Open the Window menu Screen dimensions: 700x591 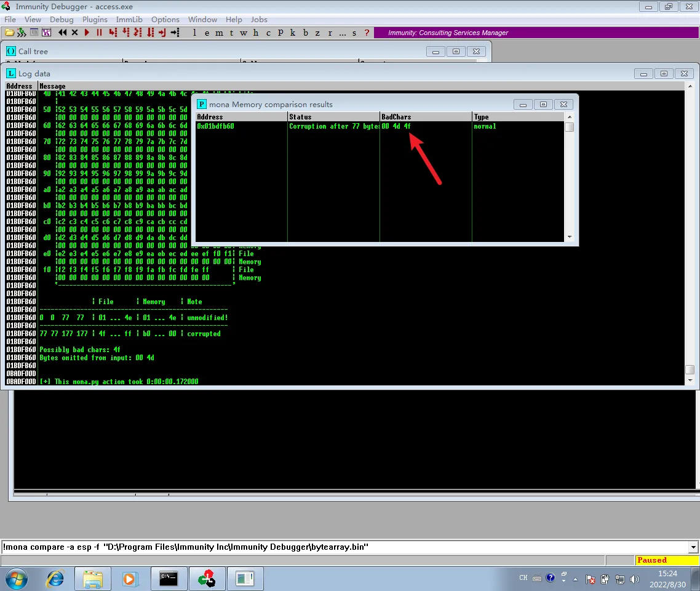[202, 19]
